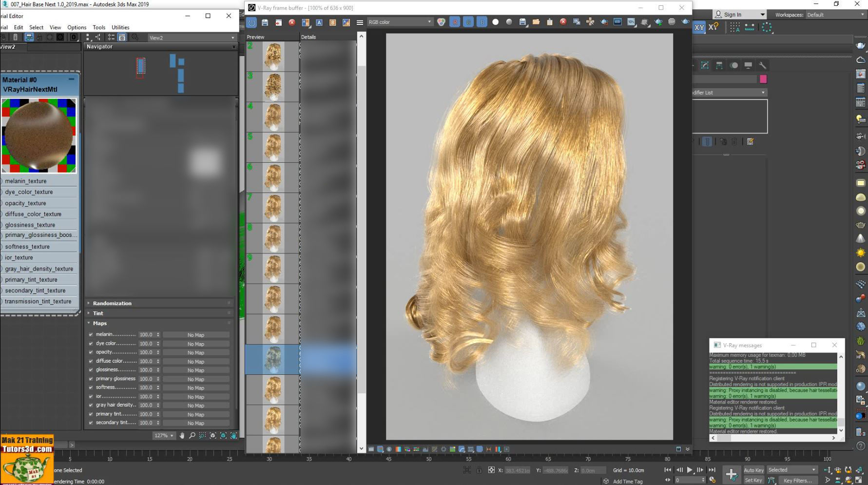Screen dimensions: 868x485
Task: Copy render to clipboard icon in VFB
Action: pos(550,22)
